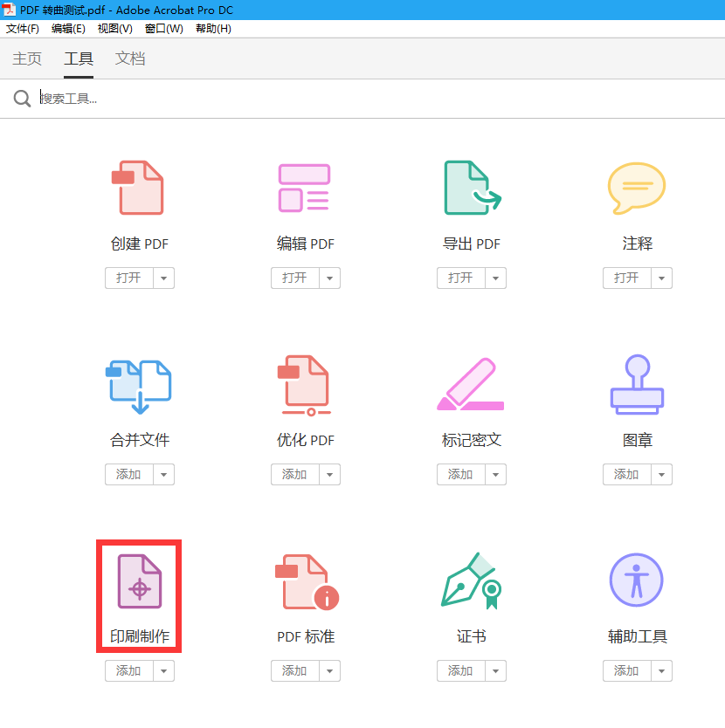This screenshot has width=725, height=728.
Task: Click Open (打开) button under 创建 PDF
Action: [128, 278]
